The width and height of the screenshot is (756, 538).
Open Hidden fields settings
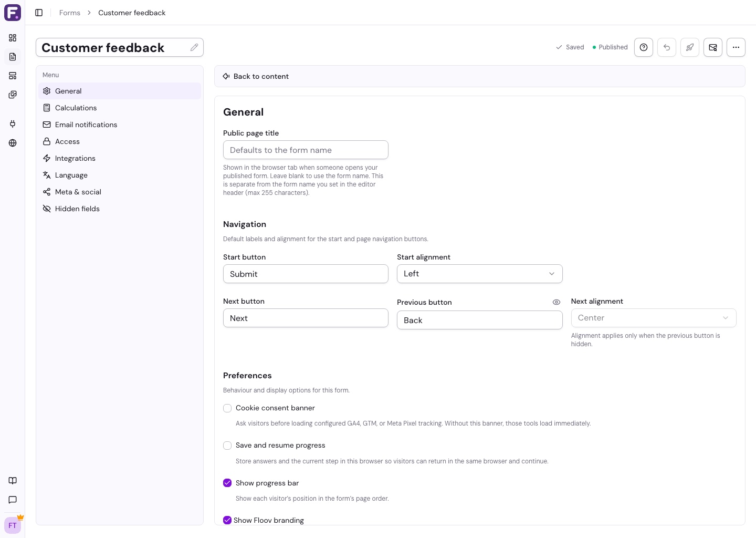tap(120, 209)
